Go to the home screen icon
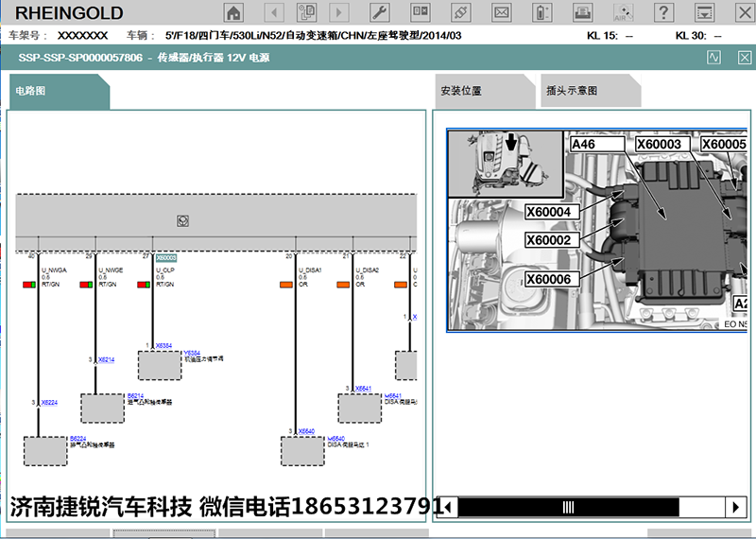 point(233,12)
